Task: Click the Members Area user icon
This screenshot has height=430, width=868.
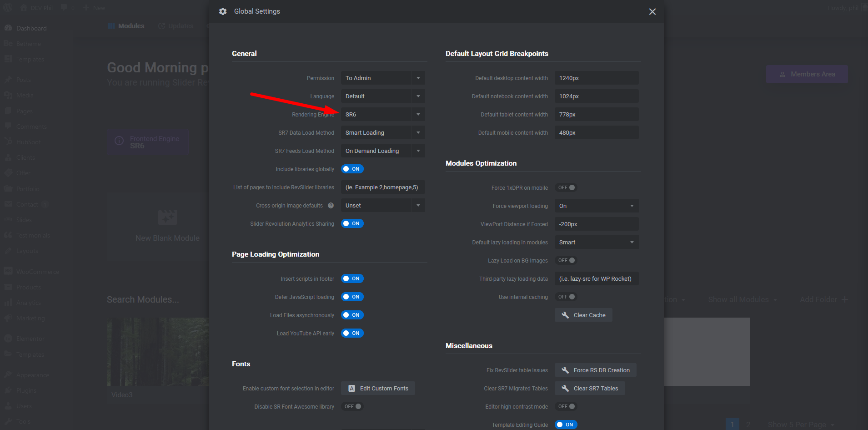Action: click(x=783, y=74)
